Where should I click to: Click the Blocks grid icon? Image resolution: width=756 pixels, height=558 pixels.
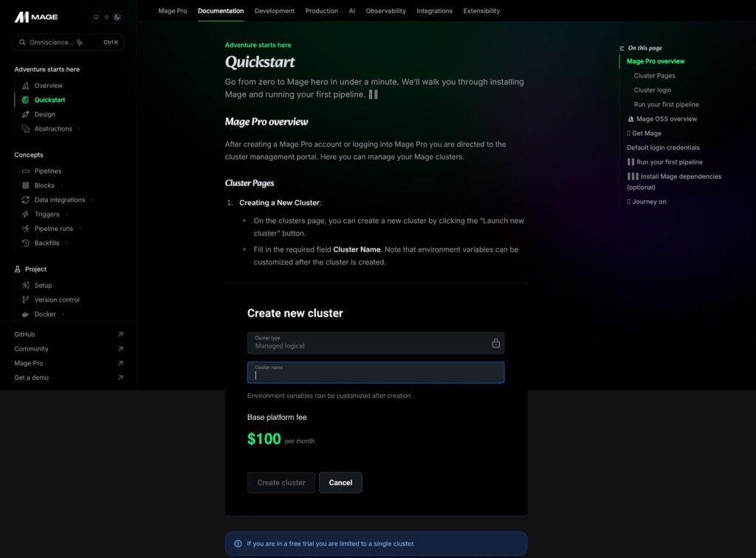26,185
